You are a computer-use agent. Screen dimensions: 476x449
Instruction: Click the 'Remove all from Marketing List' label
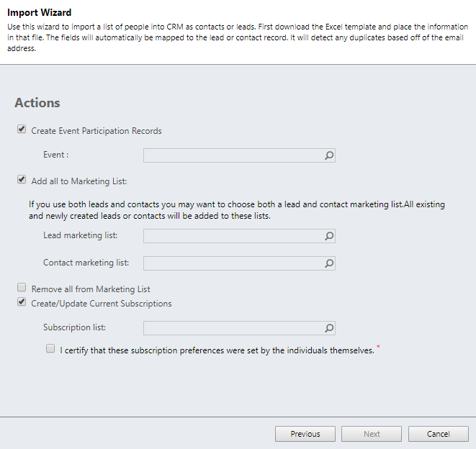pos(91,289)
